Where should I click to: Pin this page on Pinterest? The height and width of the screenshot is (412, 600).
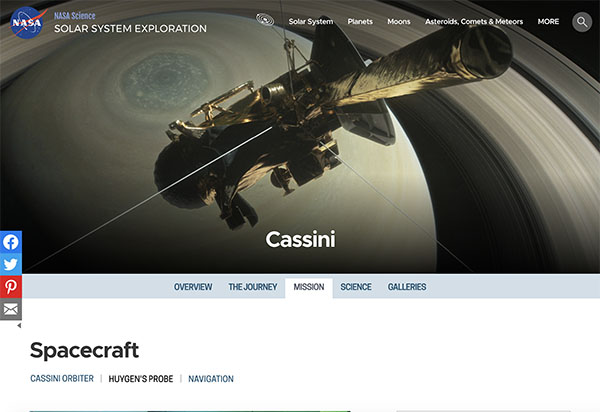click(x=11, y=287)
